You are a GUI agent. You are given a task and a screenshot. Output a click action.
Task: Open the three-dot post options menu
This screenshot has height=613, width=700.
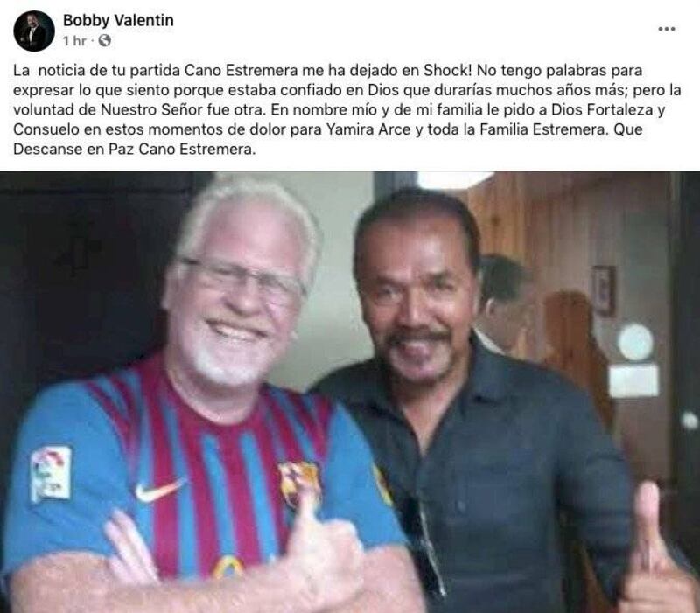click(x=666, y=29)
